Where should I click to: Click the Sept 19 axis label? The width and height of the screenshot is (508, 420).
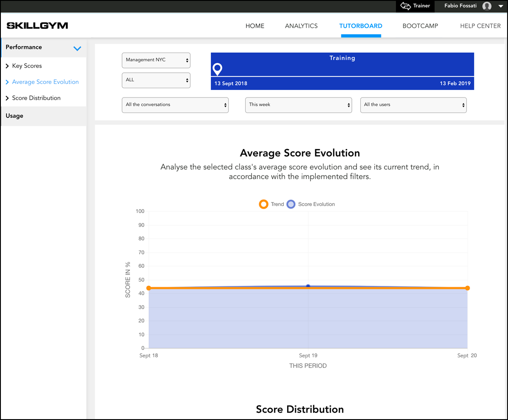(x=308, y=356)
